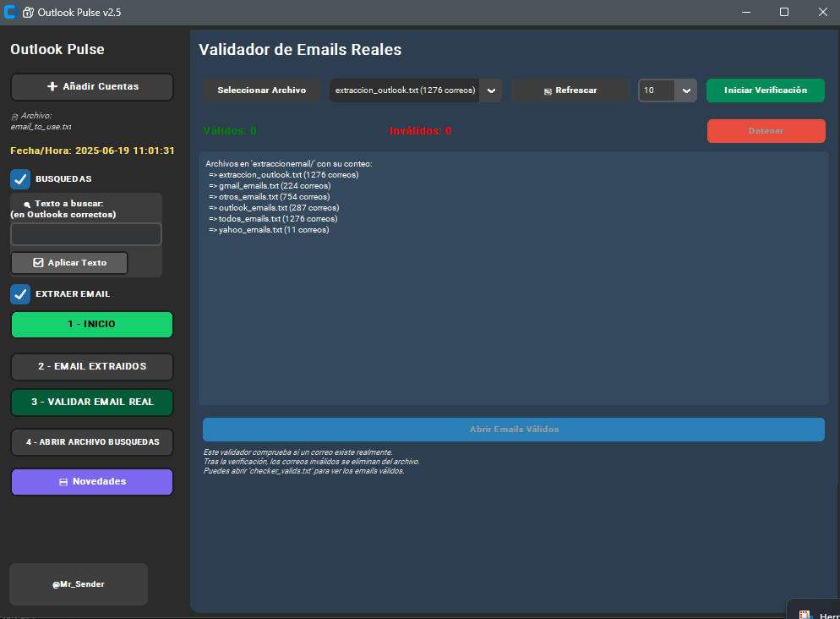Open 2 - EMAIL EXTRAIDOS section
The width and height of the screenshot is (840, 619).
(91, 367)
